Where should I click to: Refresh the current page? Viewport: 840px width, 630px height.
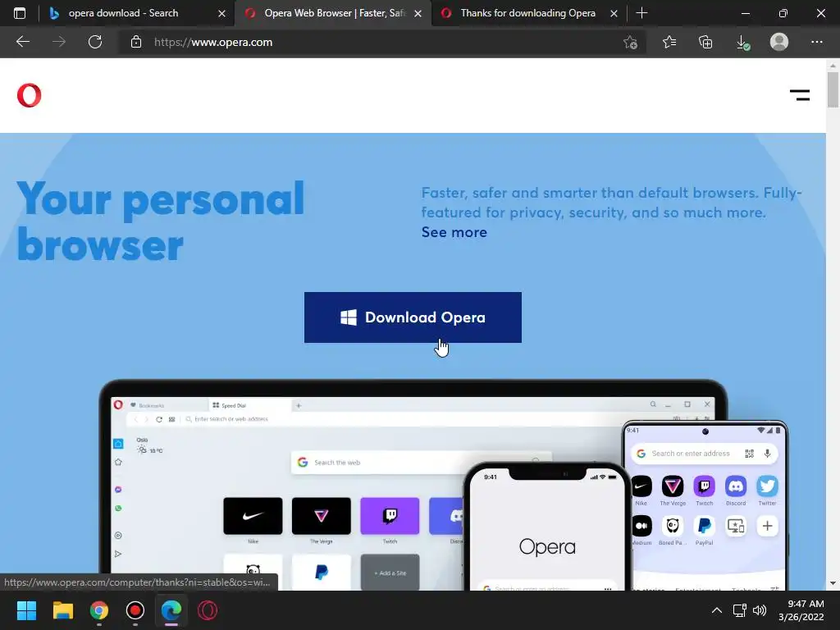coord(95,42)
